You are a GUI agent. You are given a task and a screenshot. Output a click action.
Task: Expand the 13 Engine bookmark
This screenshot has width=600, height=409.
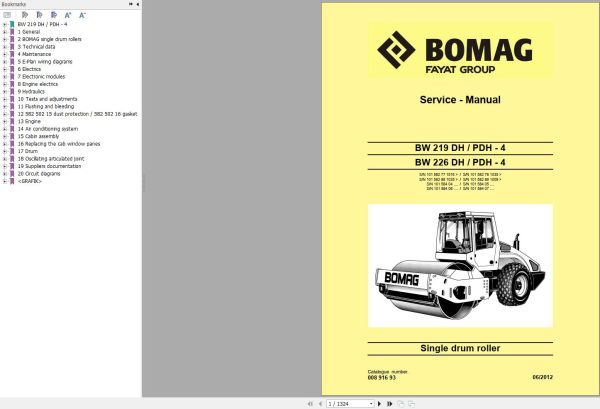coord(5,121)
